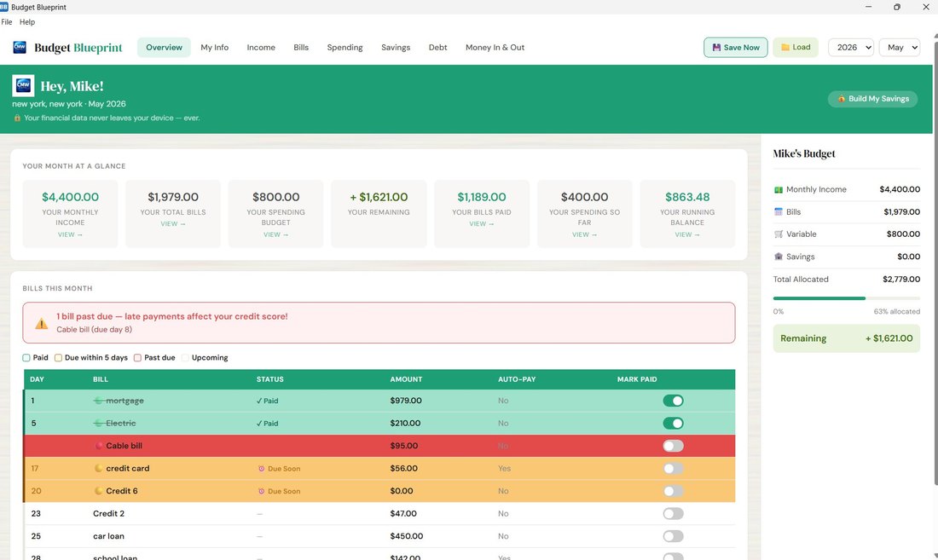938x560 pixels.
Task: Click the Save Now button
Action: (735, 47)
